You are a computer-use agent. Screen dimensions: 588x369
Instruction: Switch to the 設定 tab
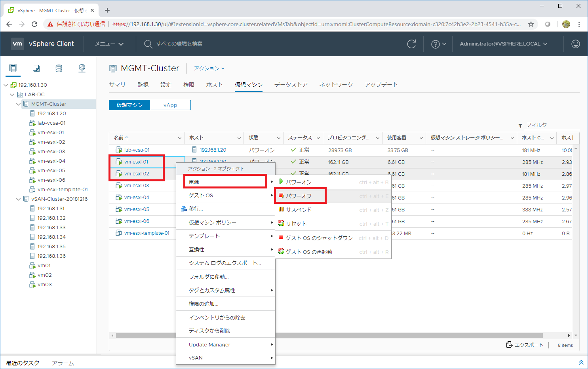[x=166, y=85]
